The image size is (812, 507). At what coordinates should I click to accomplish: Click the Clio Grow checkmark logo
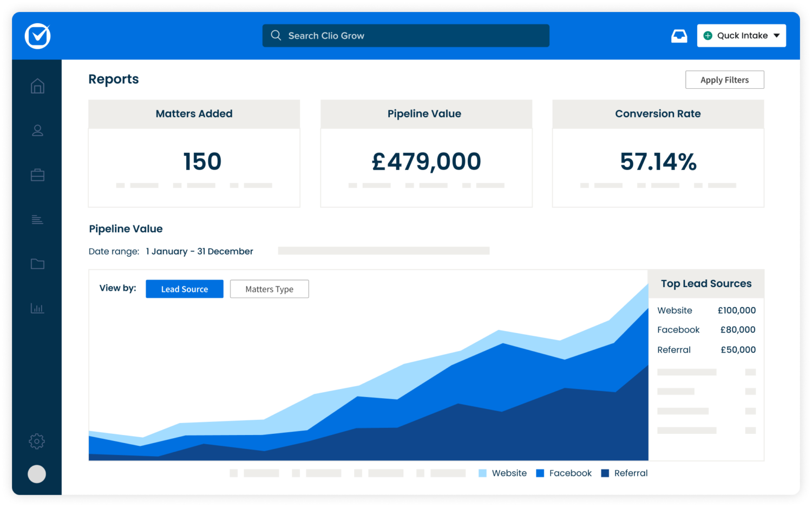37,36
